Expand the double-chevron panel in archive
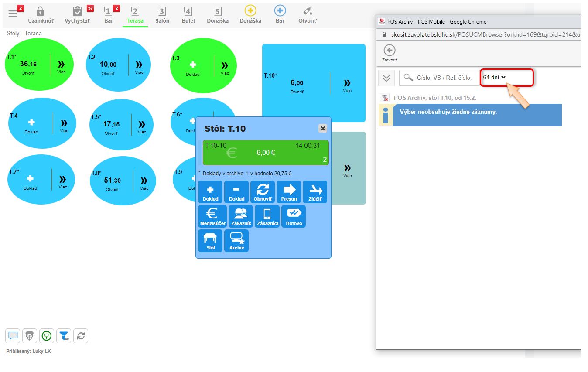This screenshot has height=372, width=588. 386,78
